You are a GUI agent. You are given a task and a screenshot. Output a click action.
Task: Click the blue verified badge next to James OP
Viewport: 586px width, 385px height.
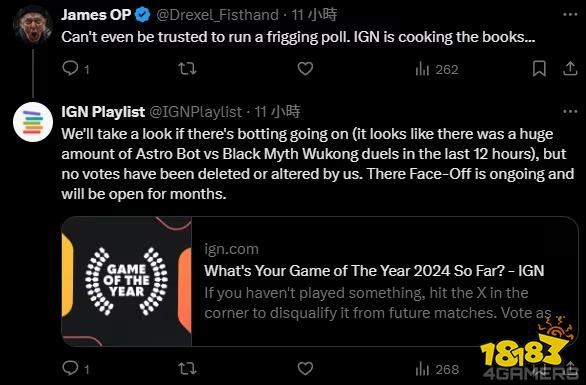(142, 15)
